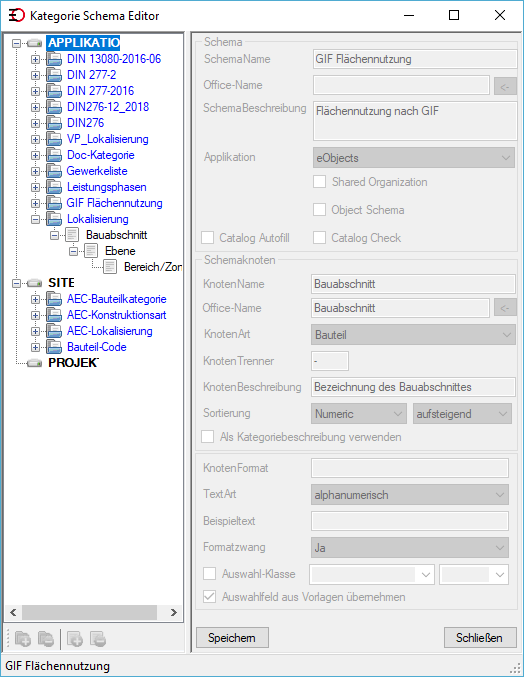Click the Speichern button
Image resolution: width=524 pixels, height=677 pixels.
pyautogui.click(x=232, y=637)
